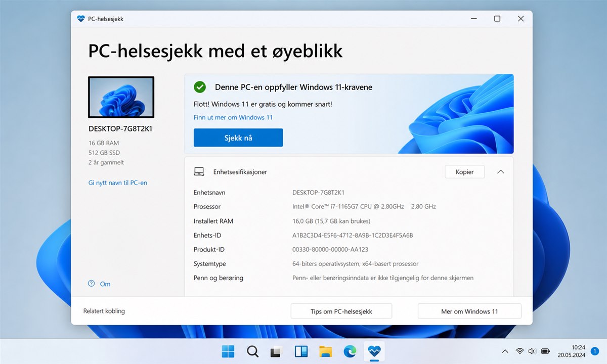
Task: Click the Relatert kobling label
Action: point(104,311)
